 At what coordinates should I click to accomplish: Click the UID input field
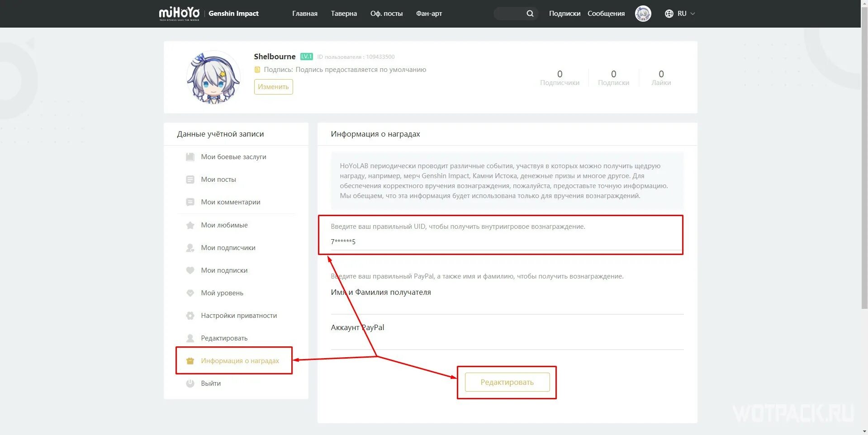[x=507, y=241]
